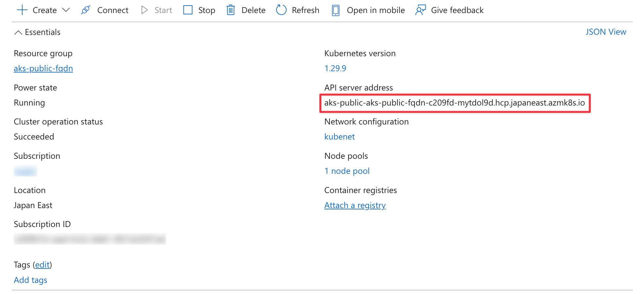Click the blurred Subscription name link

25,171
